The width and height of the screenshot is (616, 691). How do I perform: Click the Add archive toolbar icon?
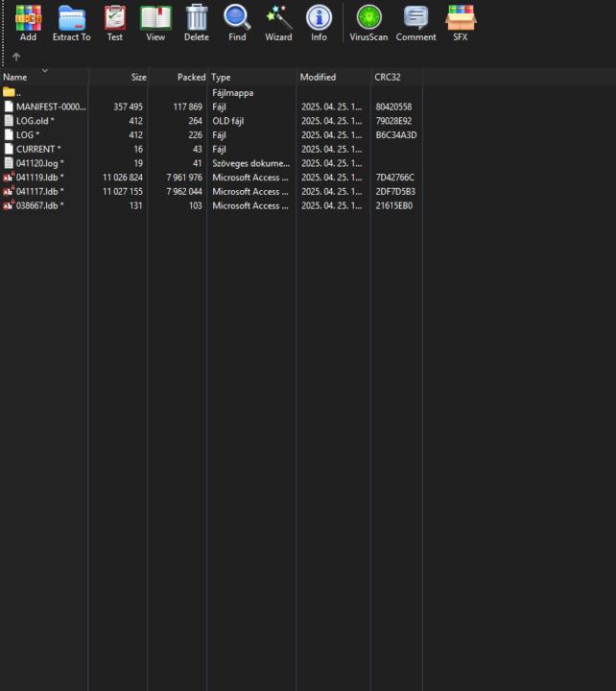[28, 22]
